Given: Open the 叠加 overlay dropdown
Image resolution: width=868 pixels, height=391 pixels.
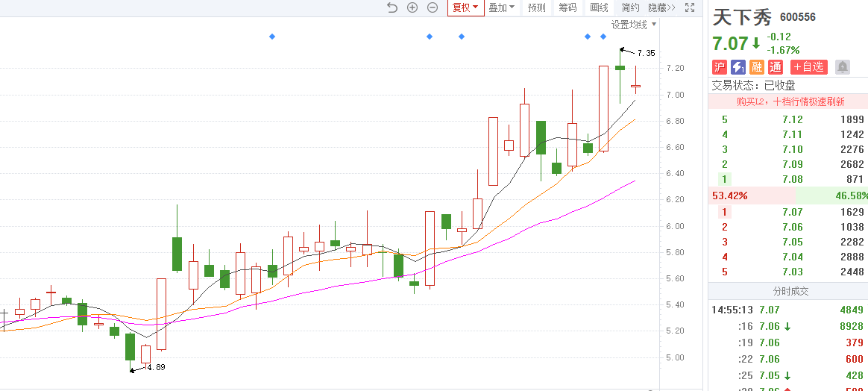Looking at the screenshot, I should 501,7.
